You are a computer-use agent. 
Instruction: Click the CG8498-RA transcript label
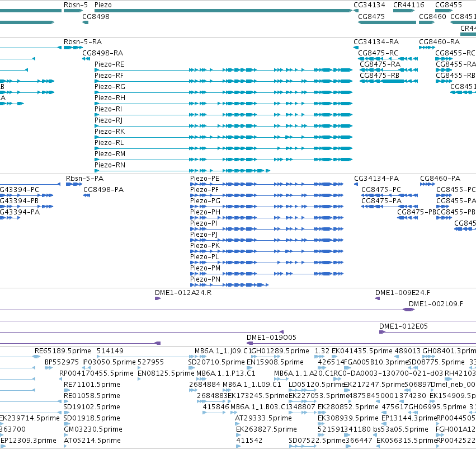click(x=102, y=53)
